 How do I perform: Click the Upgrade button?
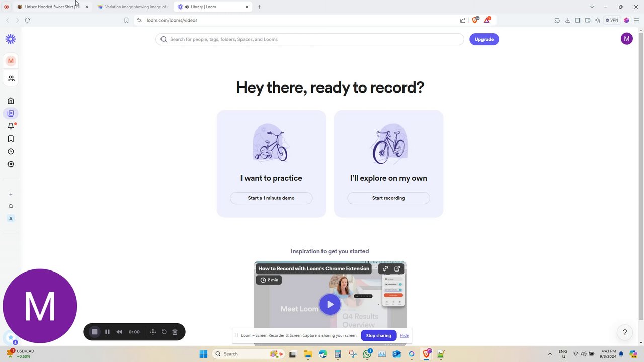pyautogui.click(x=484, y=39)
